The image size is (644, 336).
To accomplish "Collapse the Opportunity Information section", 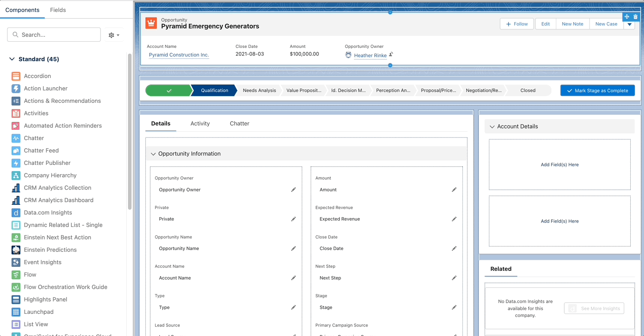I will (154, 154).
